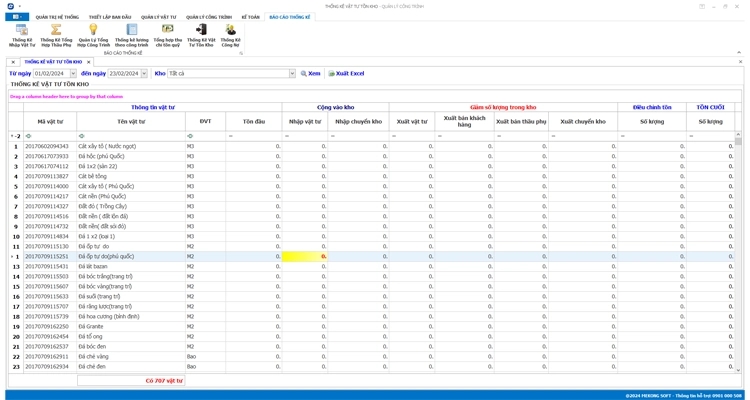Expand the Kho warehouse dropdown
This screenshot has width=750, height=400.
click(x=292, y=74)
